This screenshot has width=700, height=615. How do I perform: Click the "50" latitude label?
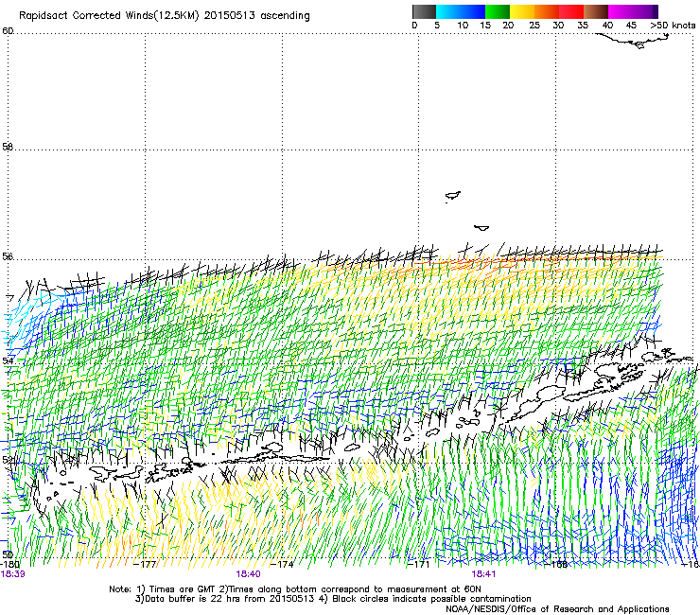point(8,554)
